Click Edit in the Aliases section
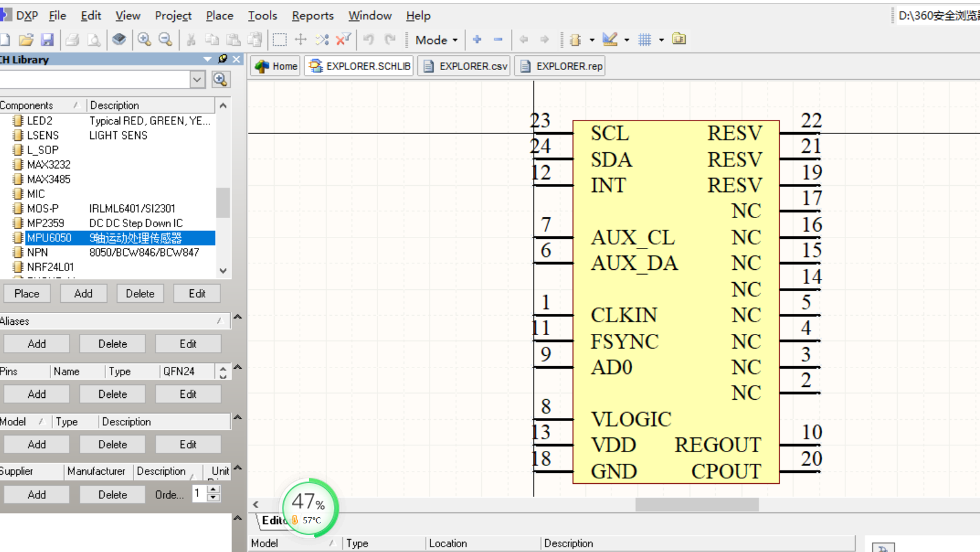This screenshot has height=552, width=980. [x=188, y=344]
